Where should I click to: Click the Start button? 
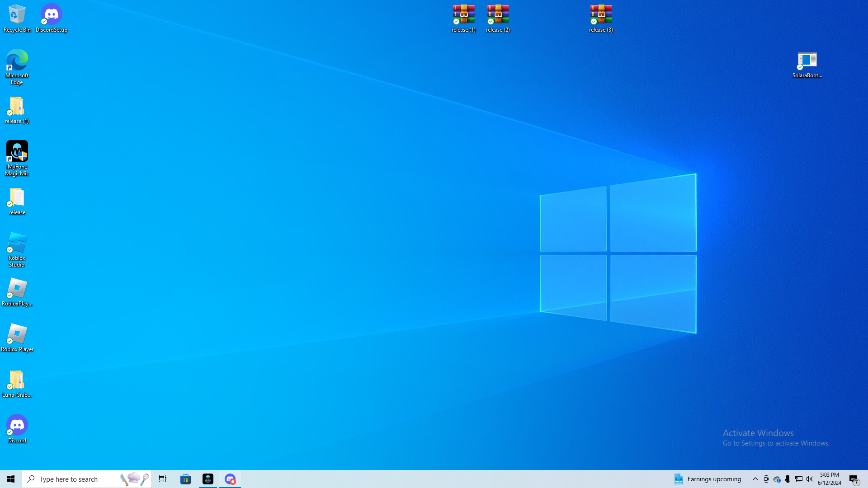pyautogui.click(x=11, y=479)
